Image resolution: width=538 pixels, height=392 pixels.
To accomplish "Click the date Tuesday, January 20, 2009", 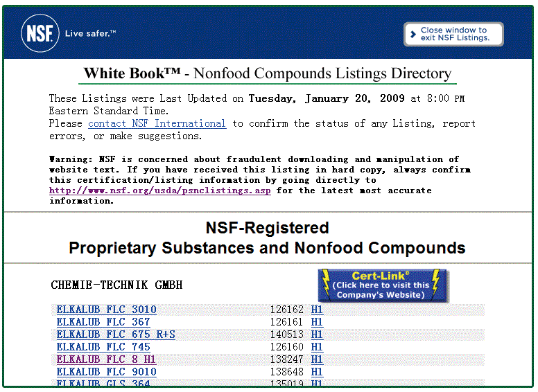I will [327, 98].
